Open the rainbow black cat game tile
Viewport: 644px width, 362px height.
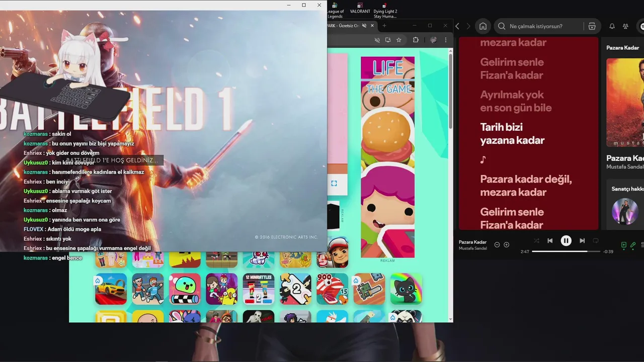coord(406,289)
